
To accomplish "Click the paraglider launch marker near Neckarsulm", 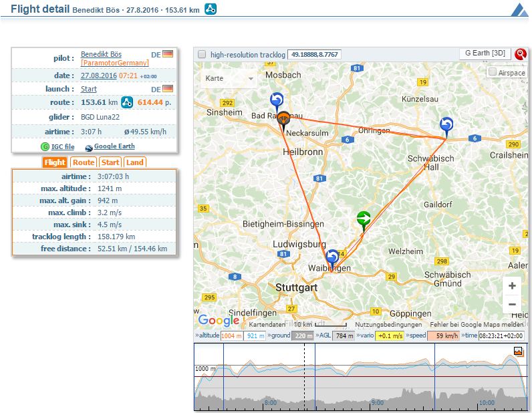I will (x=283, y=120).
